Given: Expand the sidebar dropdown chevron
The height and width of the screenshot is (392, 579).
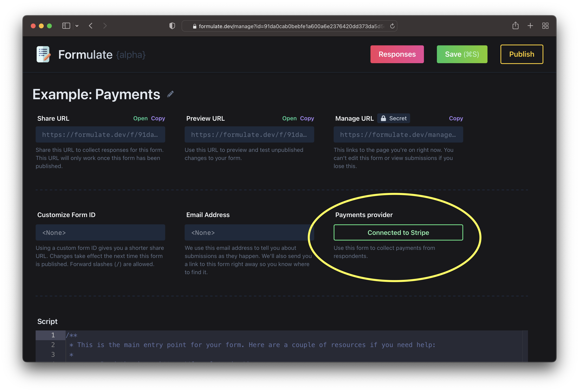Looking at the screenshot, I should point(77,26).
